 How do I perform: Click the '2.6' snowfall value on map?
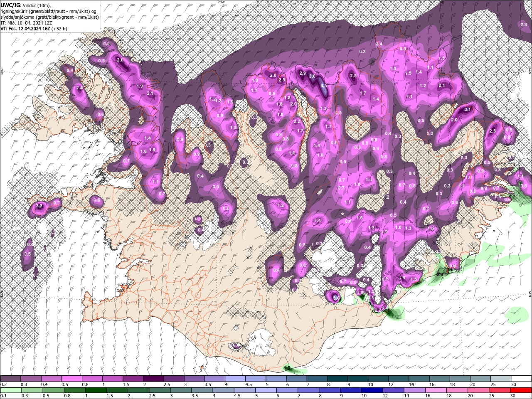[x=121, y=60]
